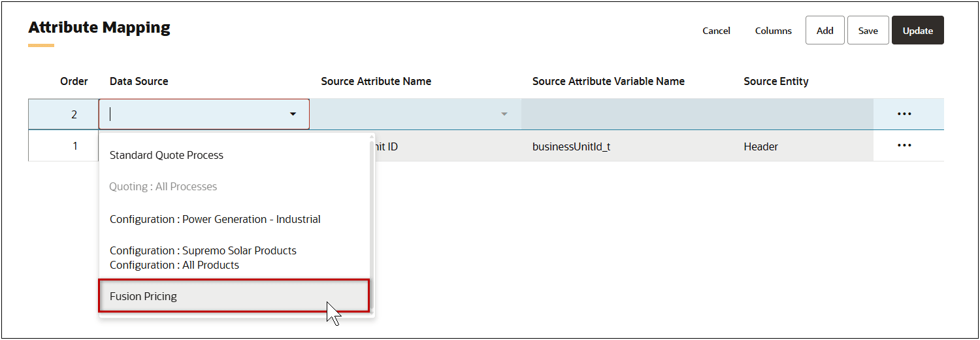The width and height of the screenshot is (980, 340).
Task: Click the Add button
Action: [825, 31]
